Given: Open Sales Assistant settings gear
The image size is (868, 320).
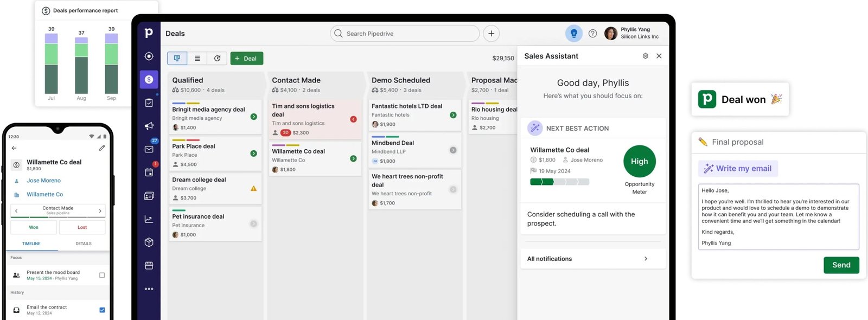Looking at the screenshot, I should [x=646, y=56].
